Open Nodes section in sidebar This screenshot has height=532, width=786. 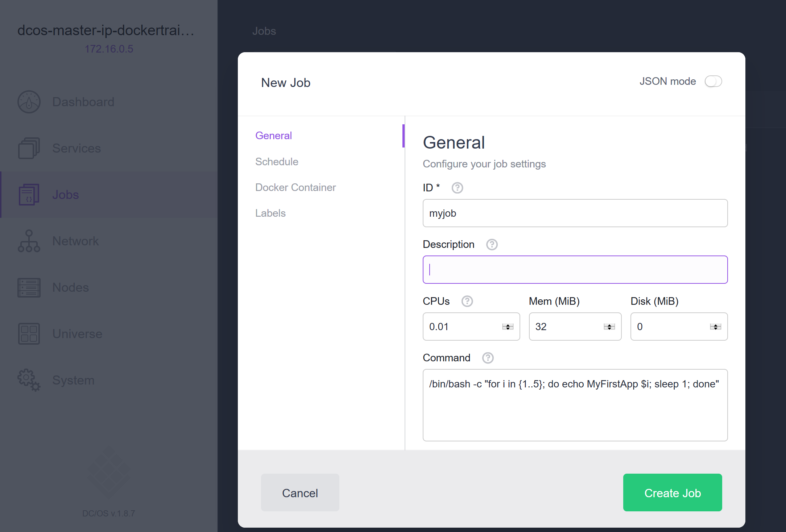[x=109, y=287]
